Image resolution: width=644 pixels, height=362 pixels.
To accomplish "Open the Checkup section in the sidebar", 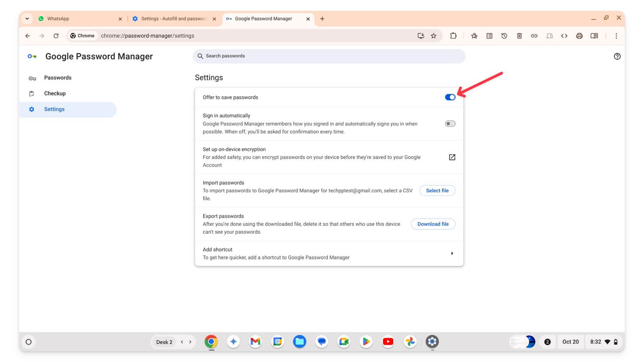I will coord(55,93).
